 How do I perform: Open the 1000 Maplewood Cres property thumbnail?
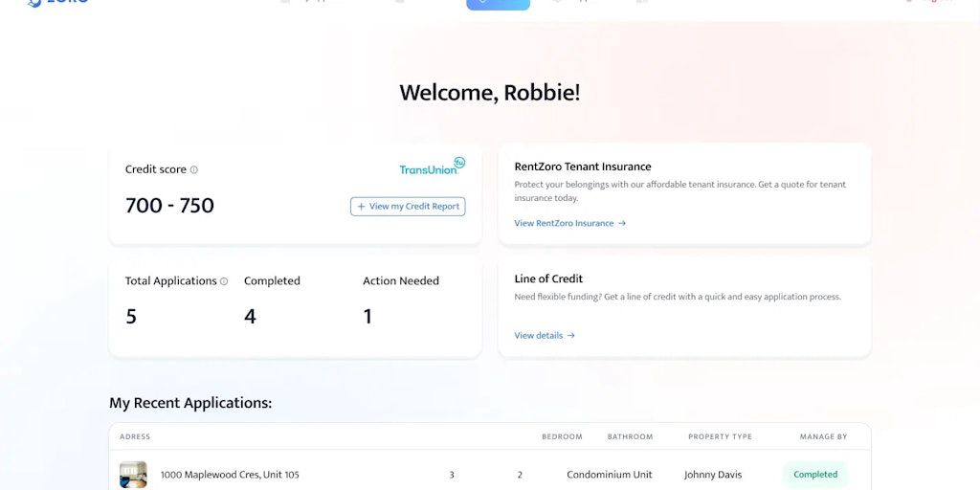[x=133, y=475]
